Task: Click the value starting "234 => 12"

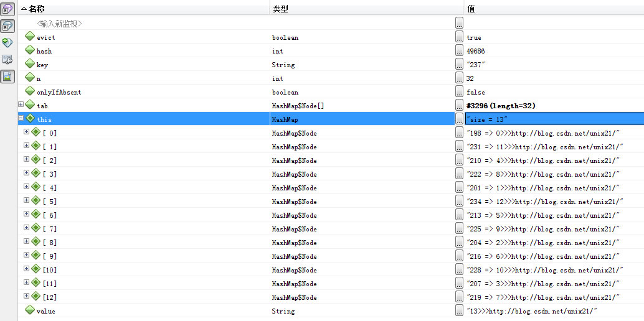Action: 545,202
